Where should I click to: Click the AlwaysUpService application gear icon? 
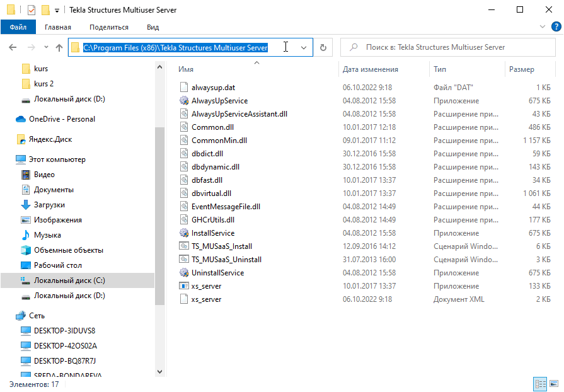(184, 101)
